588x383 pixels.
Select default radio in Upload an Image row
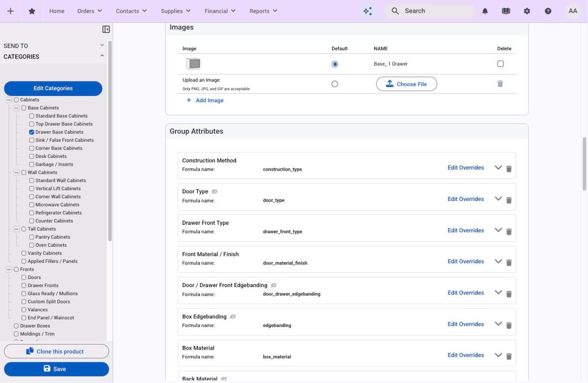pyautogui.click(x=335, y=84)
